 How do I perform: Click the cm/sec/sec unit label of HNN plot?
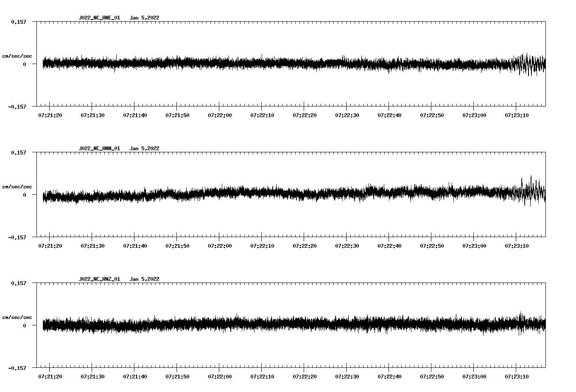(17, 187)
